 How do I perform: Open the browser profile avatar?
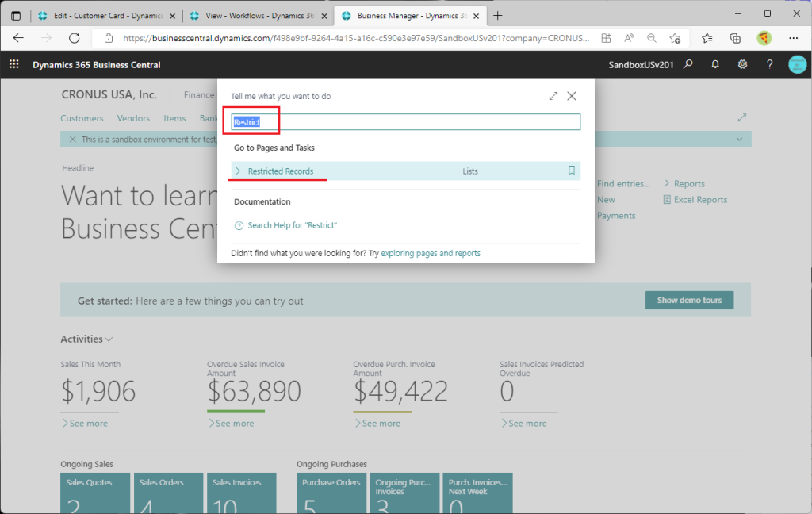click(764, 38)
